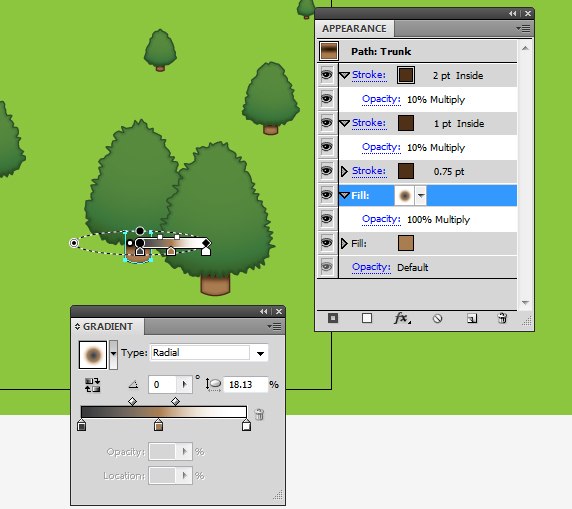Image resolution: width=572 pixels, height=509 pixels.
Task: Toggle visibility of 0.75 pt stroke
Action: tap(326, 171)
